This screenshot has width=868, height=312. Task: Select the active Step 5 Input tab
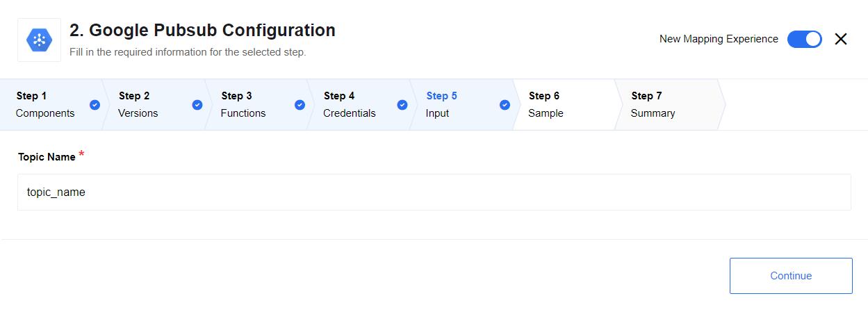point(462,105)
